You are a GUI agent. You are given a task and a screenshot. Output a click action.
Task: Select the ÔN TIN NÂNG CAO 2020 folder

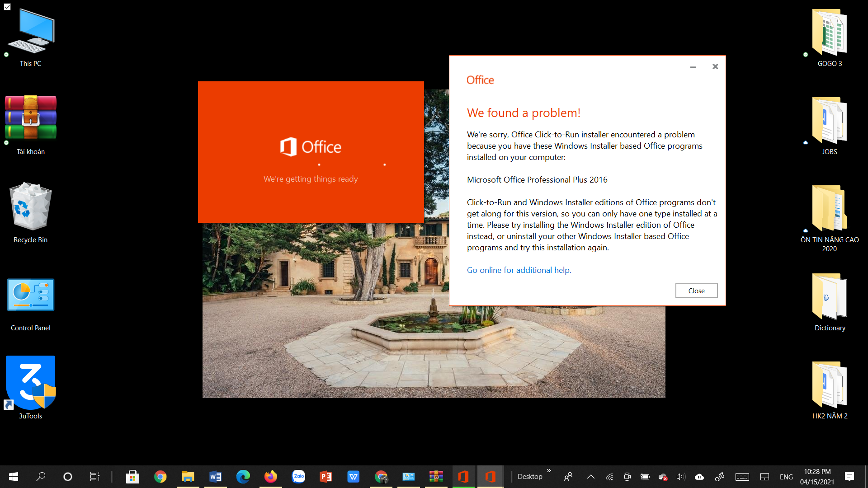[830, 219]
